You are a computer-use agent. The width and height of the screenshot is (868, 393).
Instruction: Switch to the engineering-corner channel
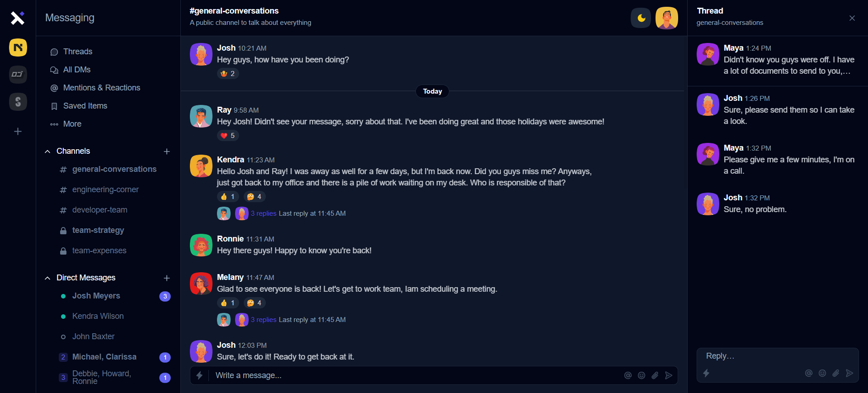[105, 189]
